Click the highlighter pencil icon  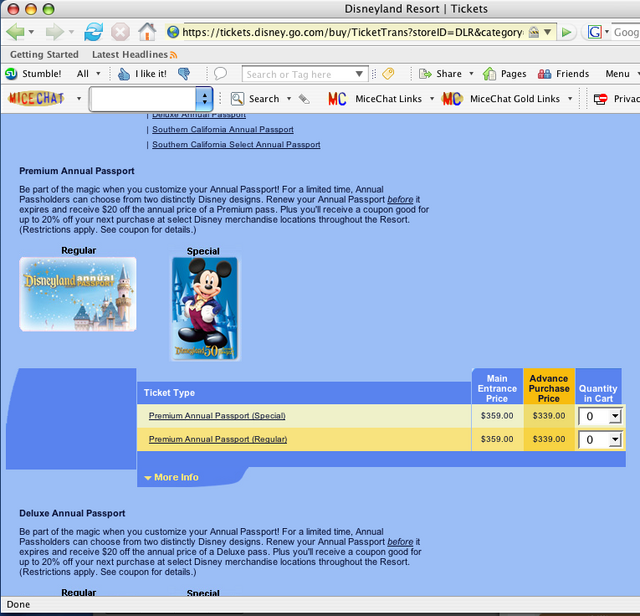(304, 99)
